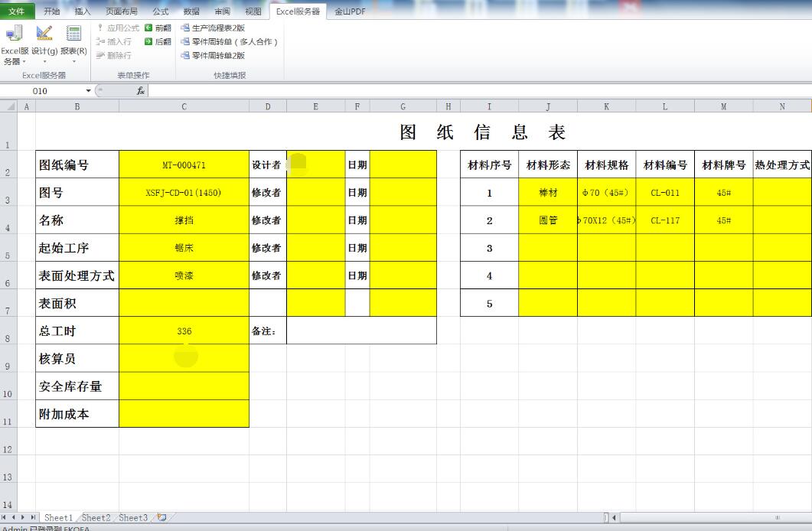Switch to the 公式 ribbon tab
The height and width of the screenshot is (531, 812).
click(x=161, y=11)
